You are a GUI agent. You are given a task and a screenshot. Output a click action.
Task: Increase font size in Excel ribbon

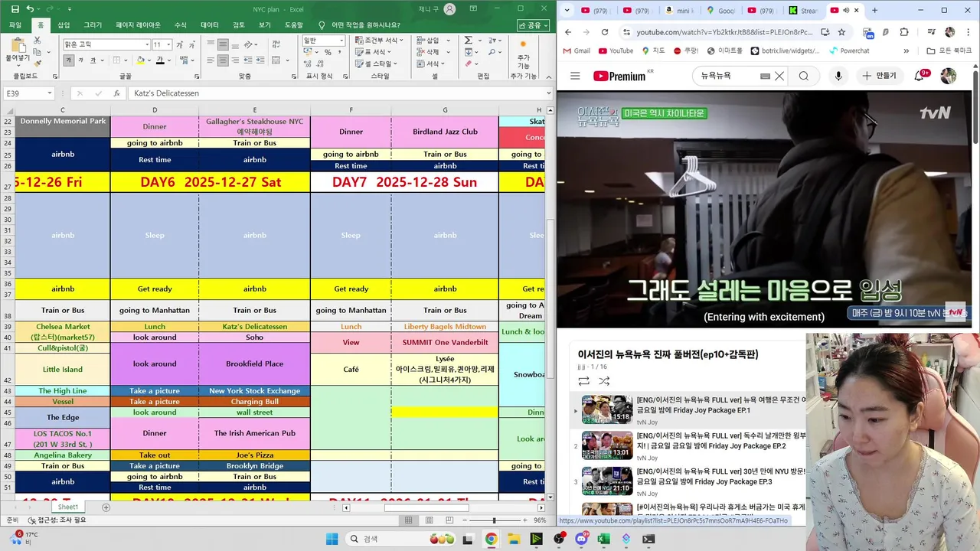[x=179, y=44]
